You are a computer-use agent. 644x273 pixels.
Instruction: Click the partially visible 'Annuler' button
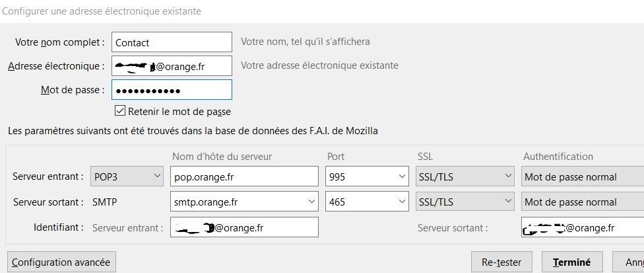[629, 262]
